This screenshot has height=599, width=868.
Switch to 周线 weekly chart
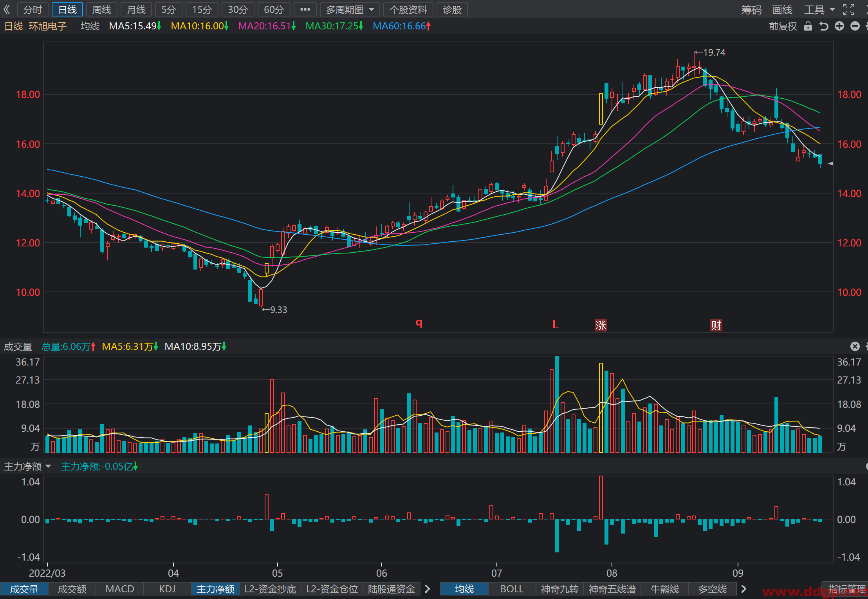102,9
